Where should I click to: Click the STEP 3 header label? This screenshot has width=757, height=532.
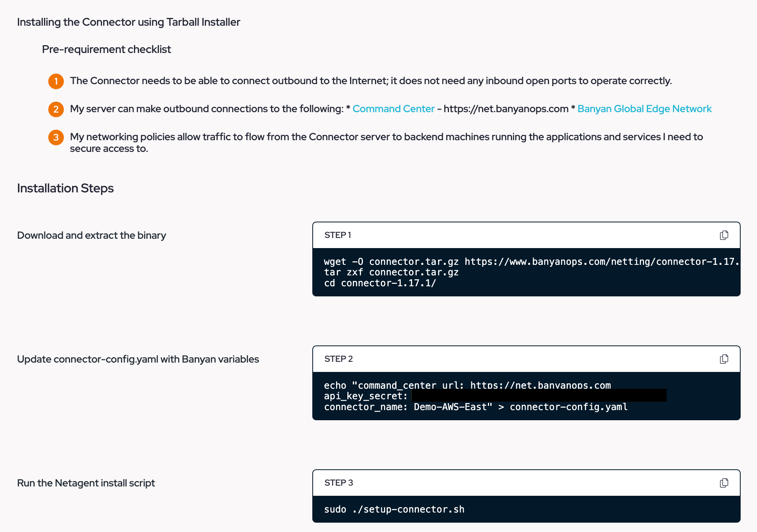(338, 483)
